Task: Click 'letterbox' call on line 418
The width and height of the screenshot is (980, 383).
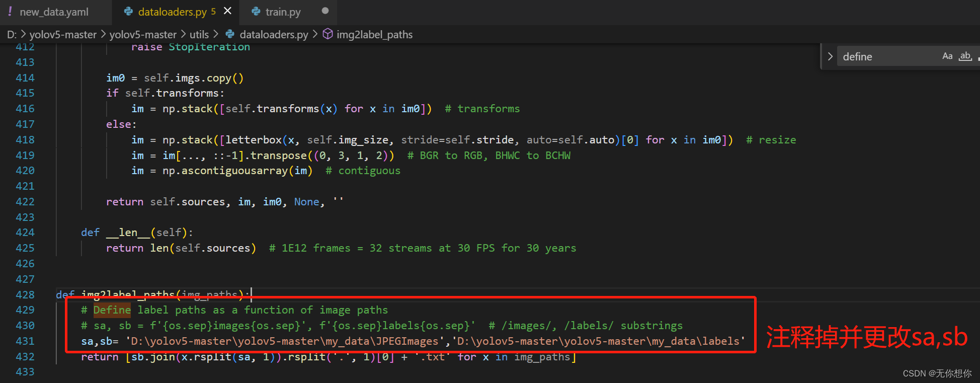Action: tap(254, 140)
